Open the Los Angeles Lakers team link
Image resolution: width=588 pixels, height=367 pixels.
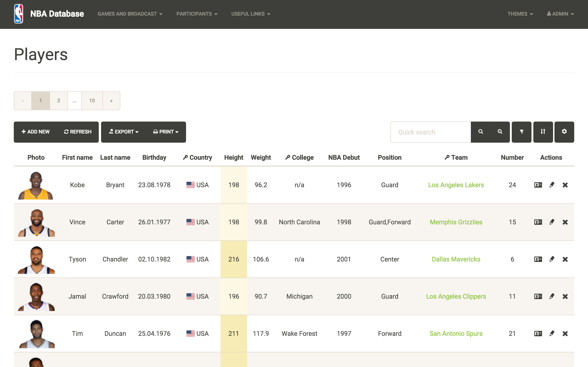(456, 185)
